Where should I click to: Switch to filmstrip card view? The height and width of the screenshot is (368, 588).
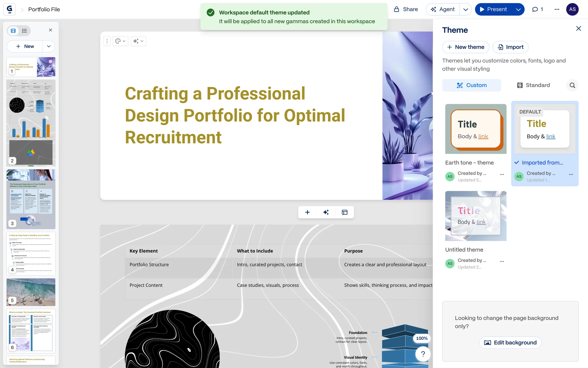(x=13, y=31)
